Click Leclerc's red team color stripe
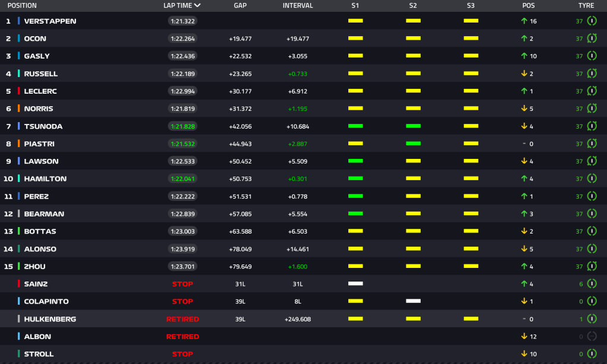This screenshot has width=607, height=364. point(18,91)
